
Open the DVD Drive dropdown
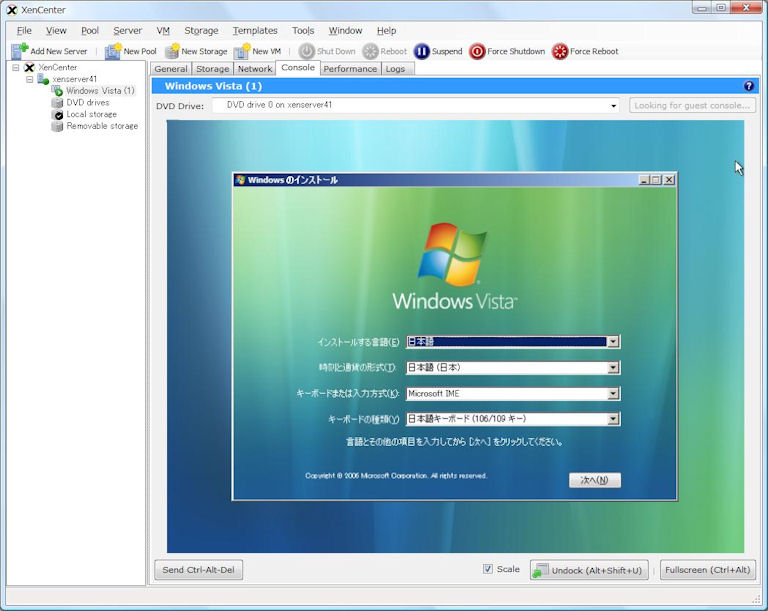coord(613,105)
